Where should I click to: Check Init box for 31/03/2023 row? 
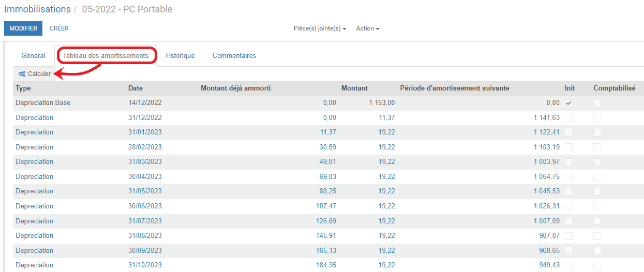569,162
